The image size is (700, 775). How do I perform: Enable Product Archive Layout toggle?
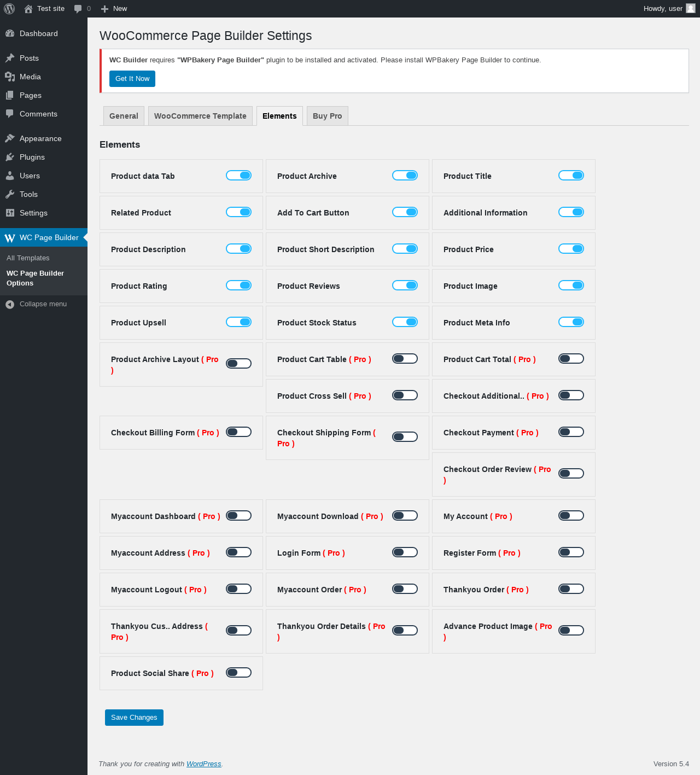[x=239, y=364]
